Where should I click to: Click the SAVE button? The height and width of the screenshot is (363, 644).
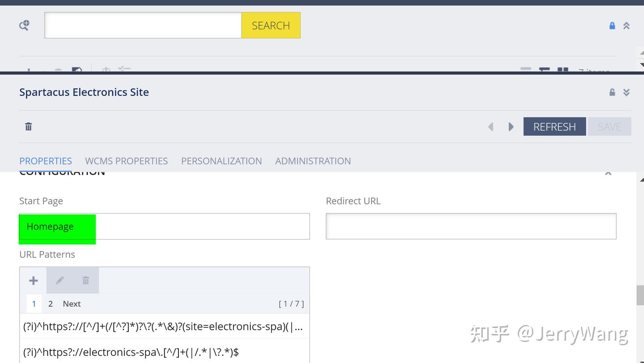tap(610, 127)
